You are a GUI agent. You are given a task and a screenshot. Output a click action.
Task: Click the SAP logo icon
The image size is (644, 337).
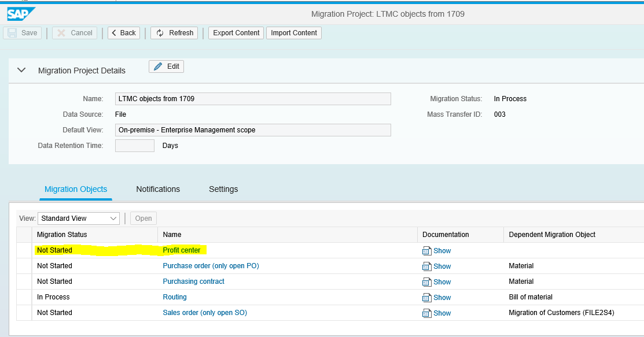point(21,14)
